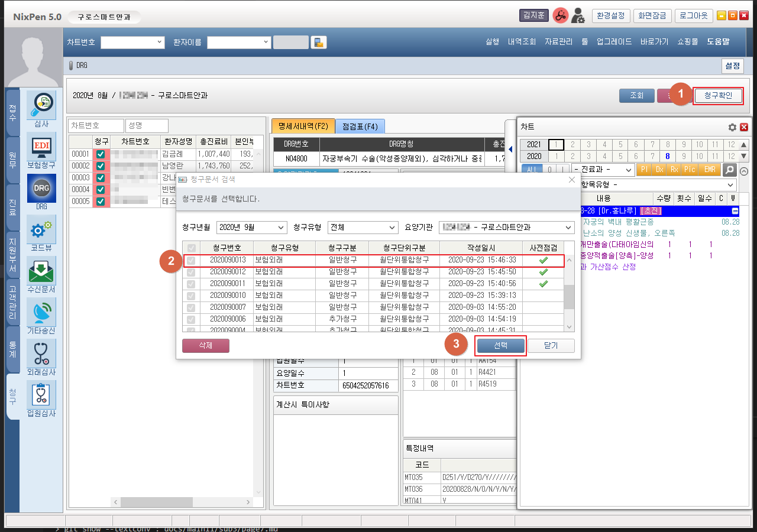
Task: Open the 수신문서 envelope icon
Action: coord(41,271)
